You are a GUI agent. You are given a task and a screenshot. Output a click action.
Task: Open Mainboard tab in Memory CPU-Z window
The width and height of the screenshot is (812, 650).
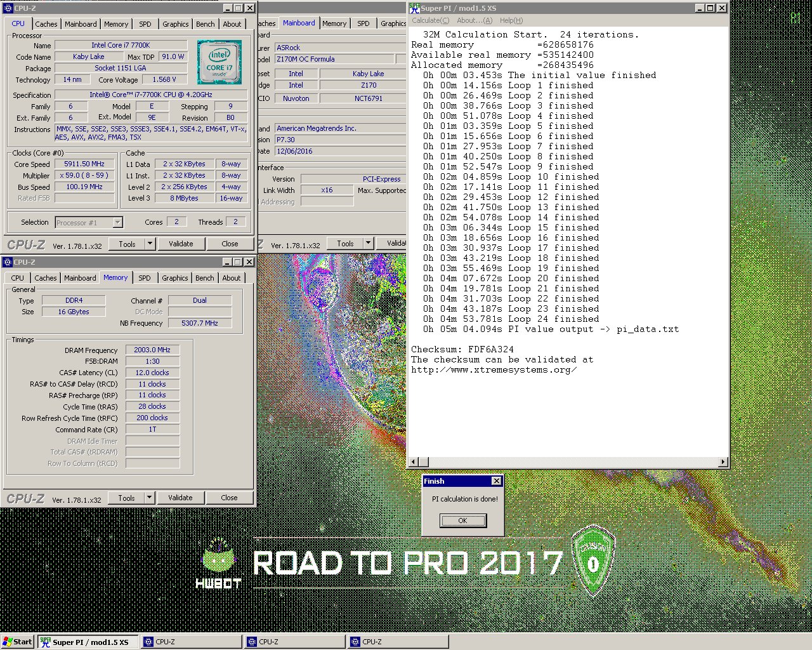pos(81,278)
